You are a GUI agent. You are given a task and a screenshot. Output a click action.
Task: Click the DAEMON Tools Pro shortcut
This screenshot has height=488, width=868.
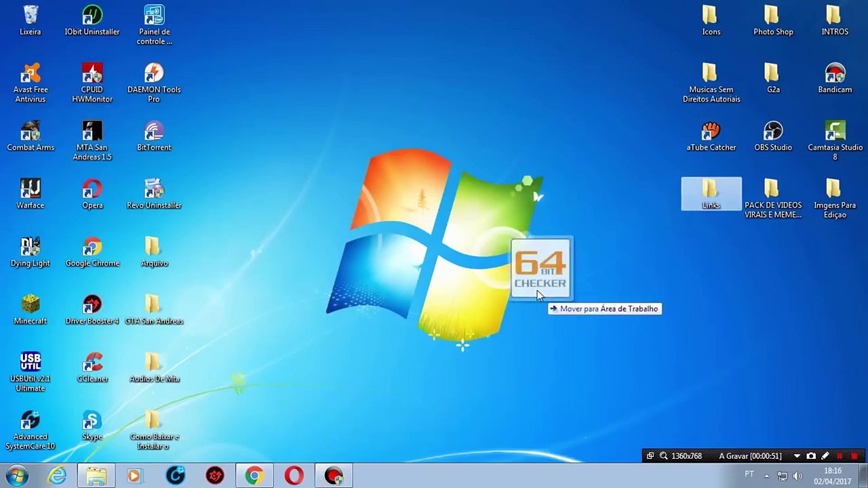(x=154, y=83)
